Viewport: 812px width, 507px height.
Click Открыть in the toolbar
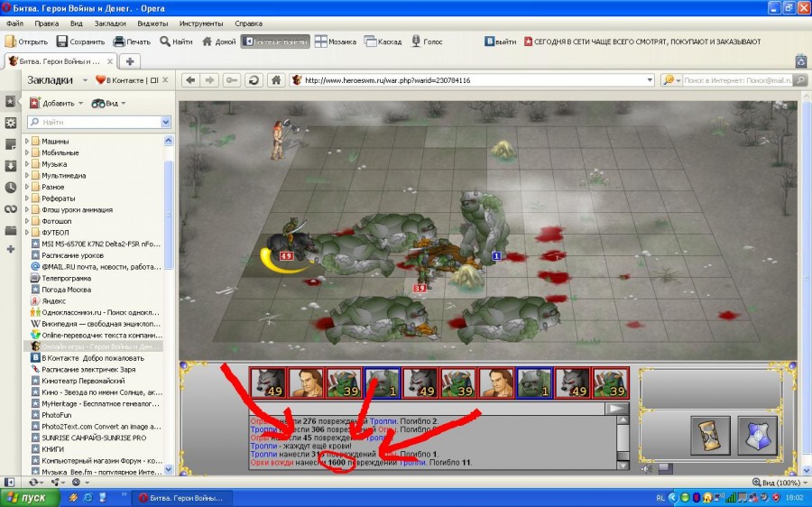pyautogui.click(x=26, y=41)
